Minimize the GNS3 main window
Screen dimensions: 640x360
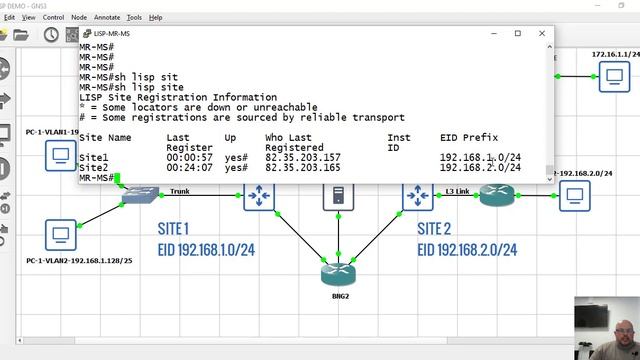[x=598, y=5]
